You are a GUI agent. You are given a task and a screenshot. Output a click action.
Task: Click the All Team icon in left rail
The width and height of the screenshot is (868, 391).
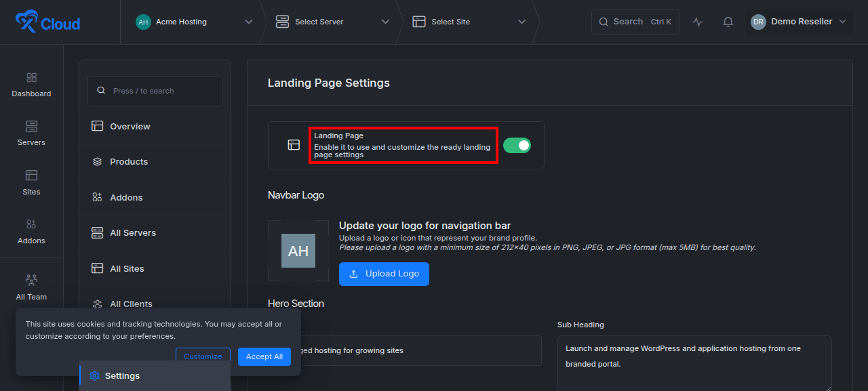[x=31, y=280]
